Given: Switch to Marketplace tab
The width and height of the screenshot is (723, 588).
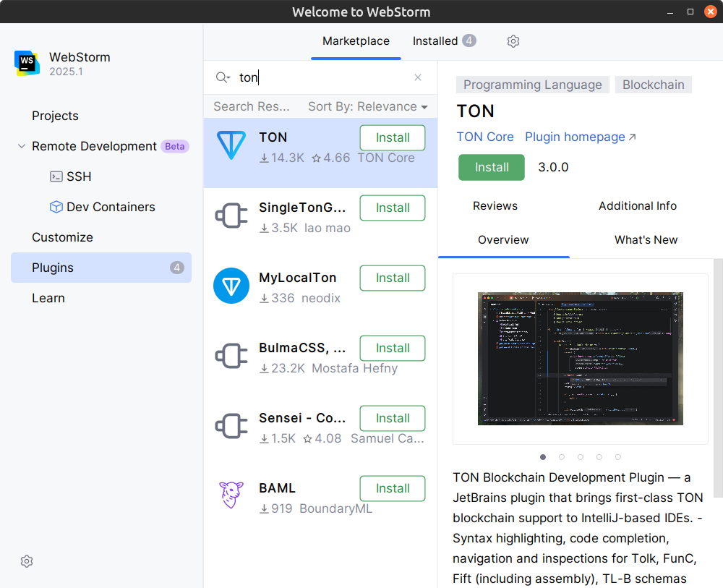Looking at the screenshot, I should [356, 41].
